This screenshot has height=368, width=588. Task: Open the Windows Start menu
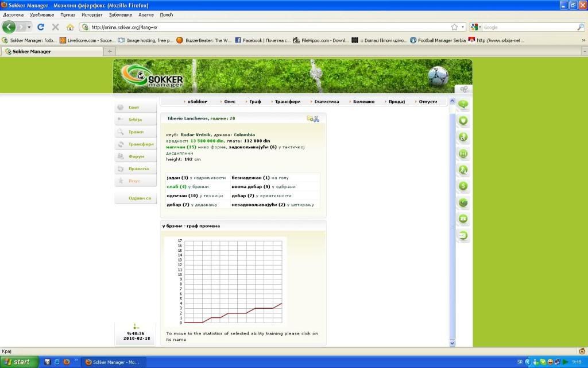pyautogui.click(x=19, y=362)
